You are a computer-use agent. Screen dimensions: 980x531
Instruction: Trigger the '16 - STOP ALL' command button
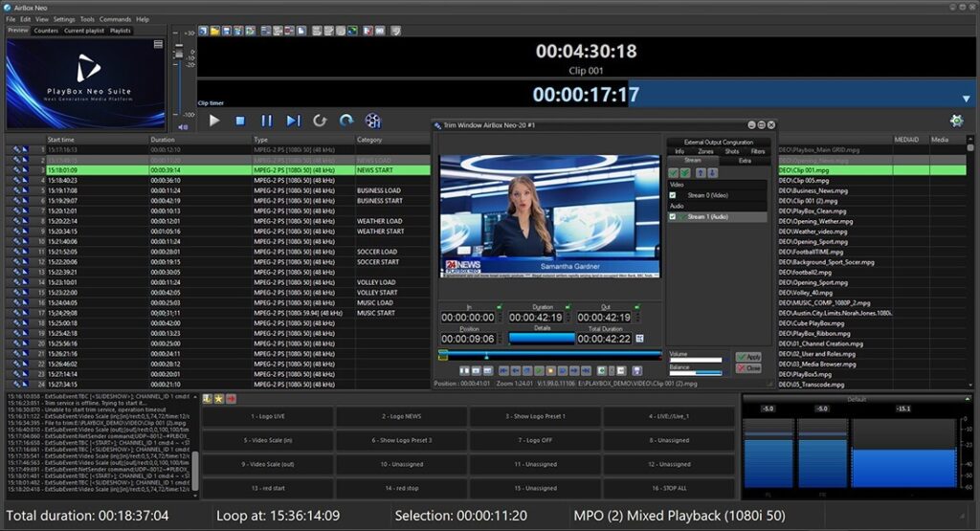pos(668,488)
